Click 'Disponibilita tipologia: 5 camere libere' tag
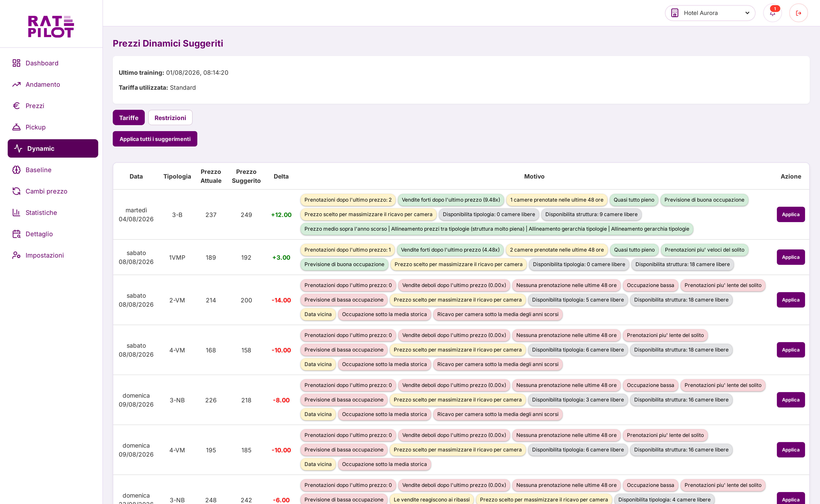820x504 pixels. pos(578,300)
